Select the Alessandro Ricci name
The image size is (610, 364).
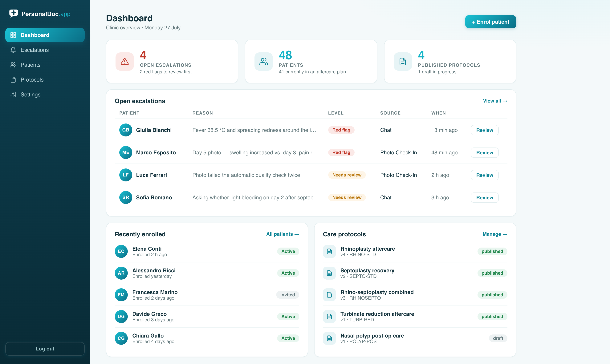click(154, 270)
